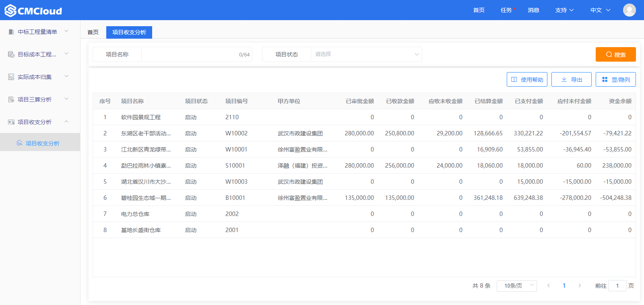Click the book icon in 使用帮助
Image resolution: width=644 pixels, height=305 pixels.
(514, 79)
